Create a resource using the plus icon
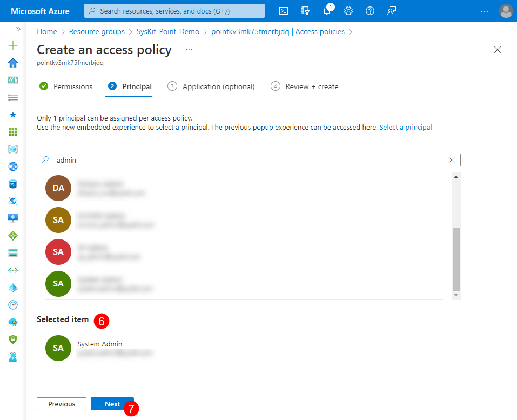This screenshot has width=517, height=420. pyautogui.click(x=12, y=45)
